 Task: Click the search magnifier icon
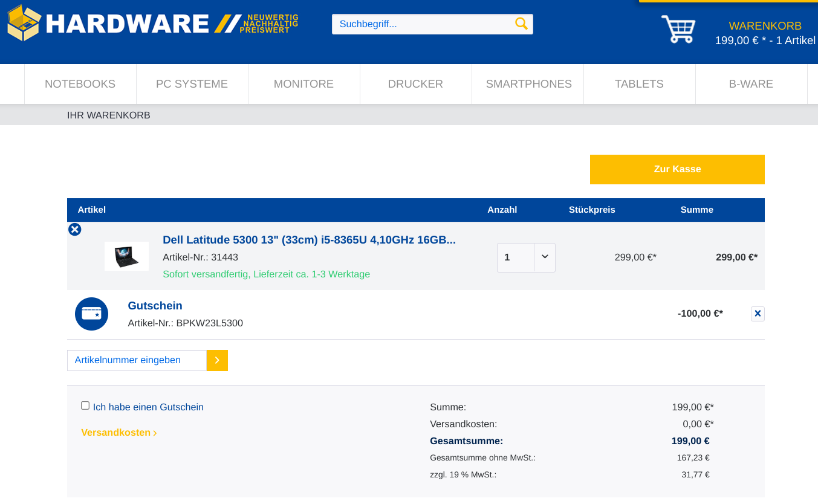[521, 24]
